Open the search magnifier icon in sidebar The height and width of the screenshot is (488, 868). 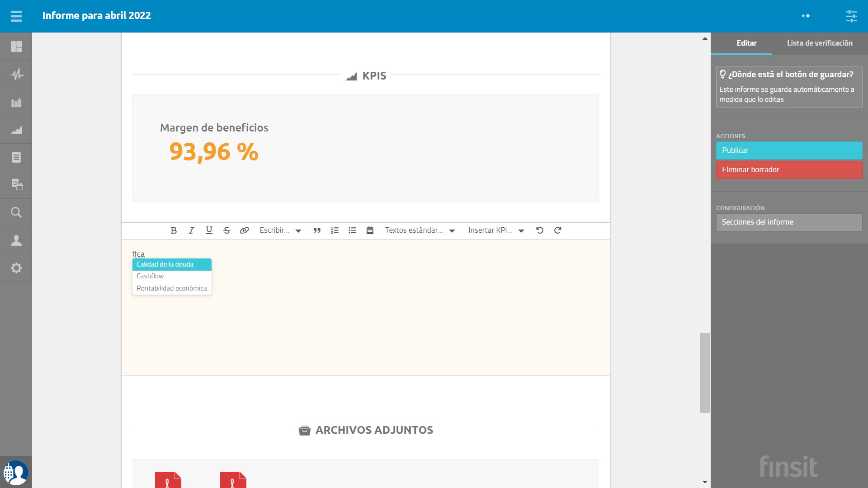pos(16,212)
